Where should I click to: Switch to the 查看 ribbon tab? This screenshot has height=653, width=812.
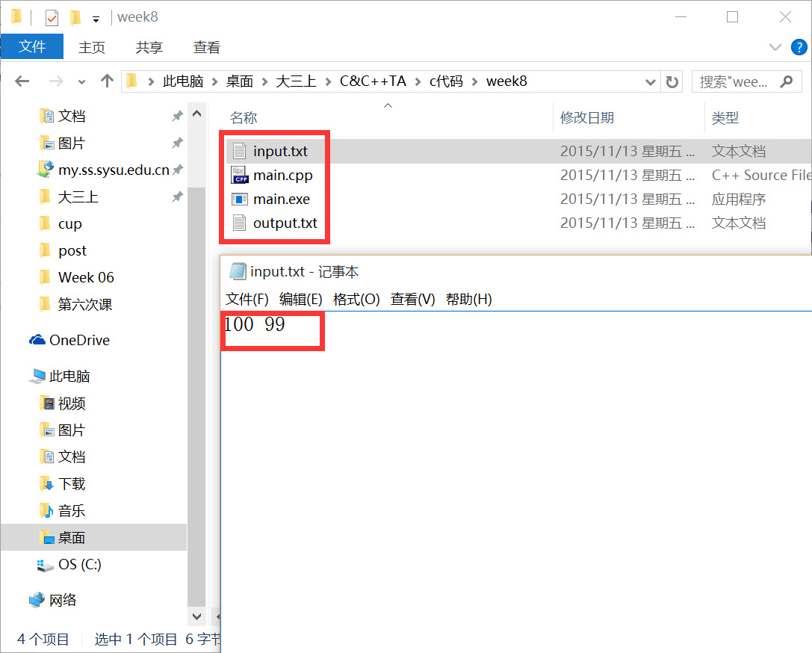pyautogui.click(x=207, y=47)
